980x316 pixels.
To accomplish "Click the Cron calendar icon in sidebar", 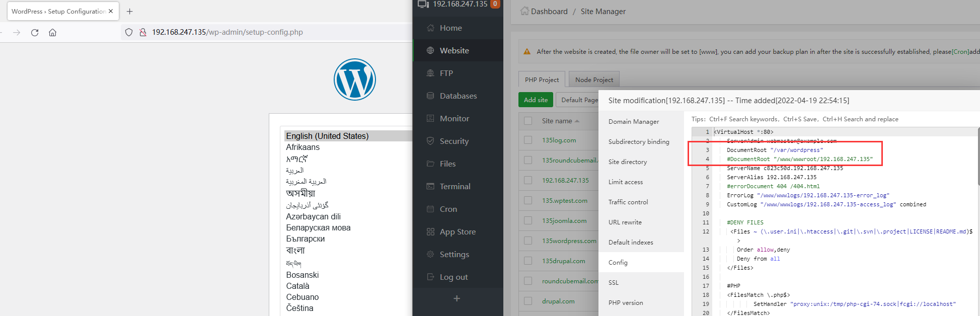I will (x=430, y=209).
